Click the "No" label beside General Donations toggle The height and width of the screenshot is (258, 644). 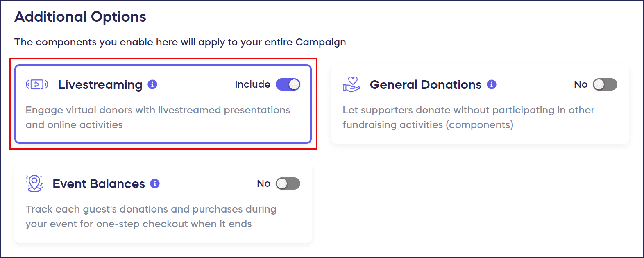click(x=581, y=84)
